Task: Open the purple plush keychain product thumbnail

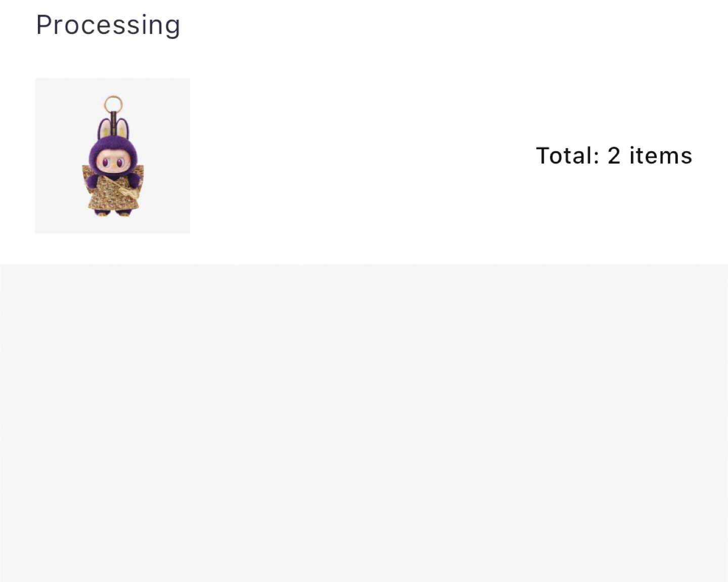Action: [x=112, y=156]
